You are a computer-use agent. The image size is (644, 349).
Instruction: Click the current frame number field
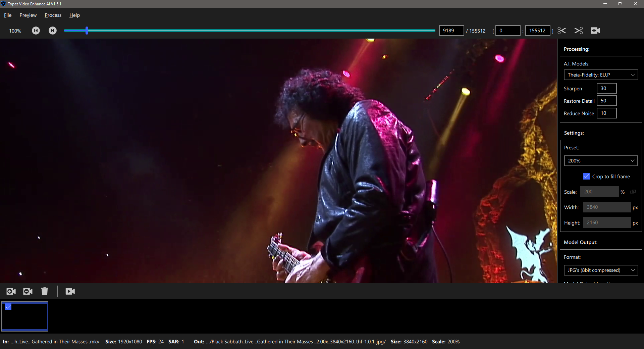coord(451,31)
